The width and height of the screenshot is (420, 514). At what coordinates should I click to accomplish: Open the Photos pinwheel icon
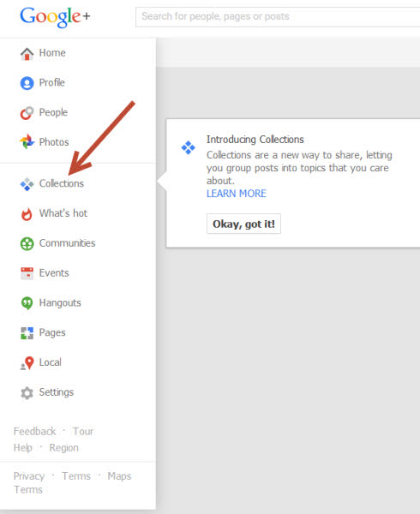pyautogui.click(x=27, y=142)
